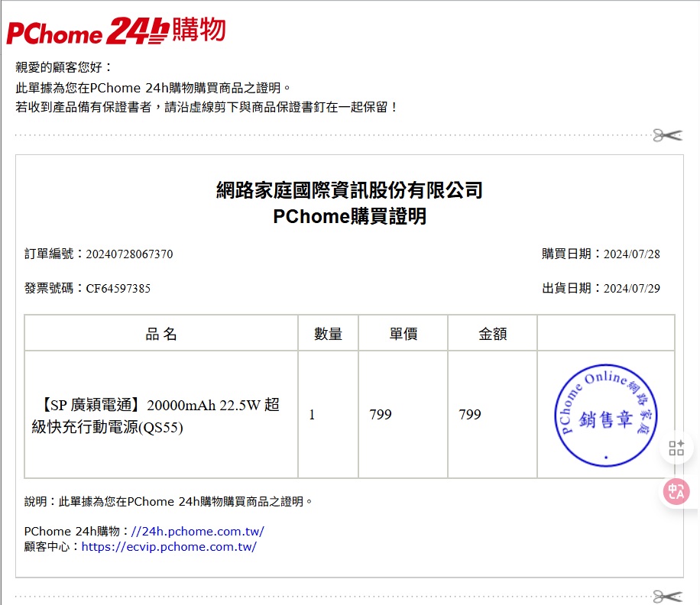Click the PChome購買證明 heading

[349, 217]
